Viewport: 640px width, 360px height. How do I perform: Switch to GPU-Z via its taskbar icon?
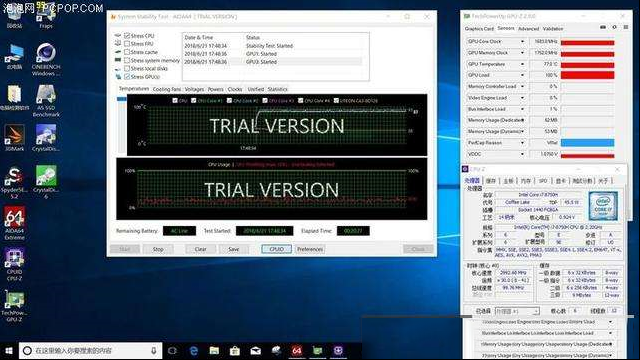tap(318, 351)
